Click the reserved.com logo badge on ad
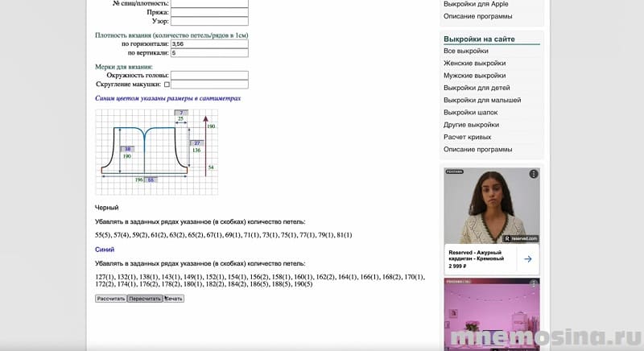Image resolution: width=644 pixels, height=351 pixels. click(520, 238)
